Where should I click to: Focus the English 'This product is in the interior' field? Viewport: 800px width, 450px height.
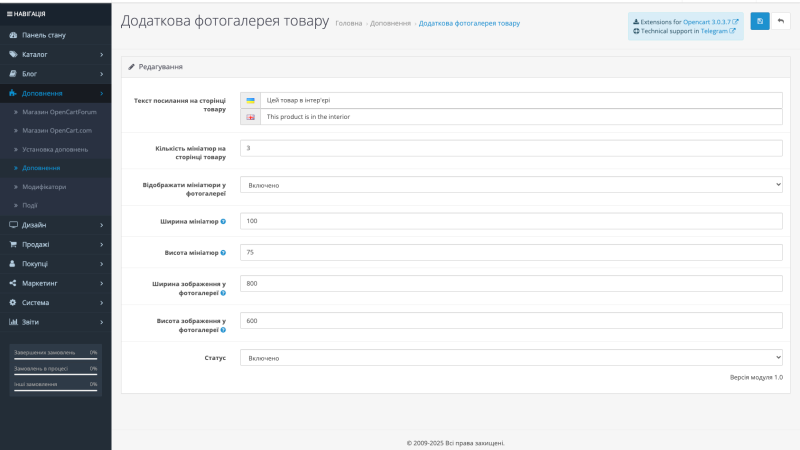coord(521,117)
